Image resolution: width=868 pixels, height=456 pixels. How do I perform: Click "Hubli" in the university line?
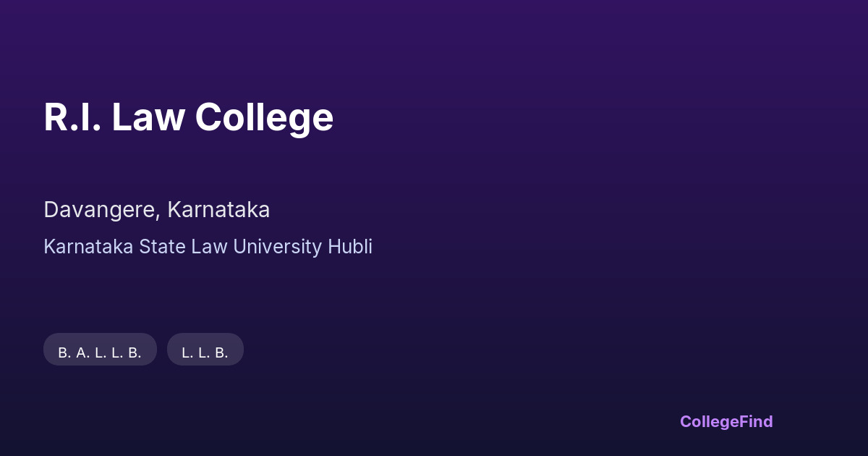pyautogui.click(x=349, y=247)
